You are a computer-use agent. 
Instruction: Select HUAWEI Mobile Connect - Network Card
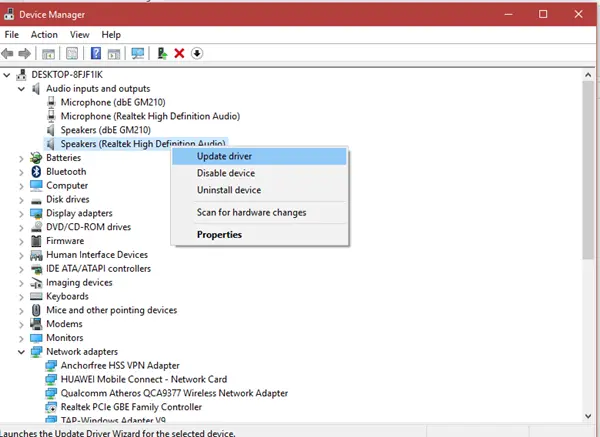pos(144,379)
